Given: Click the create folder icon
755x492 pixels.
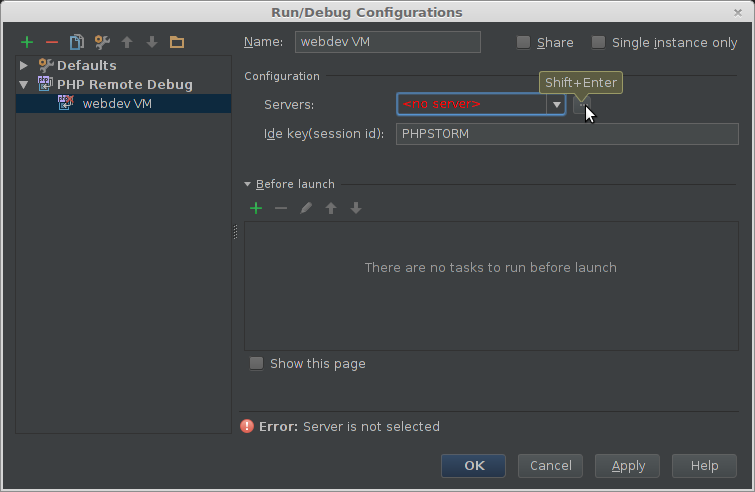Looking at the screenshot, I should click(x=177, y=42).
